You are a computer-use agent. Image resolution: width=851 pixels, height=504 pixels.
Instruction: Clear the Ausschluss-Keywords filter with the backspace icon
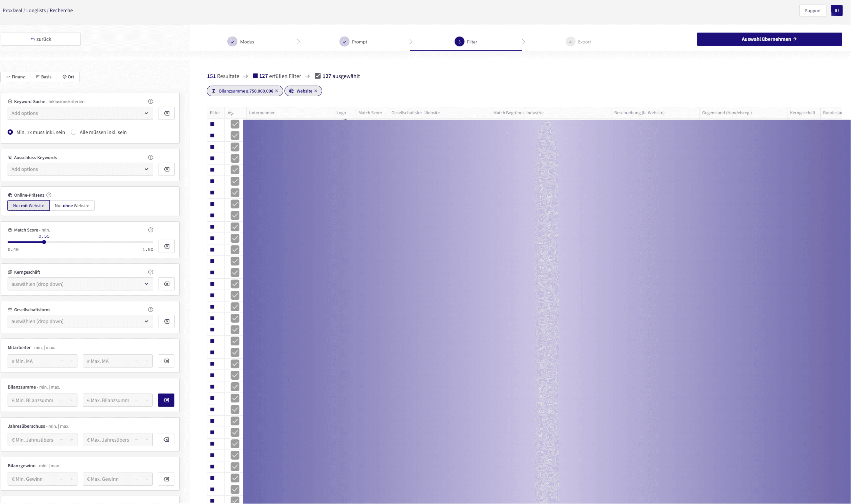pyautogui.click(x=166, y=169)
